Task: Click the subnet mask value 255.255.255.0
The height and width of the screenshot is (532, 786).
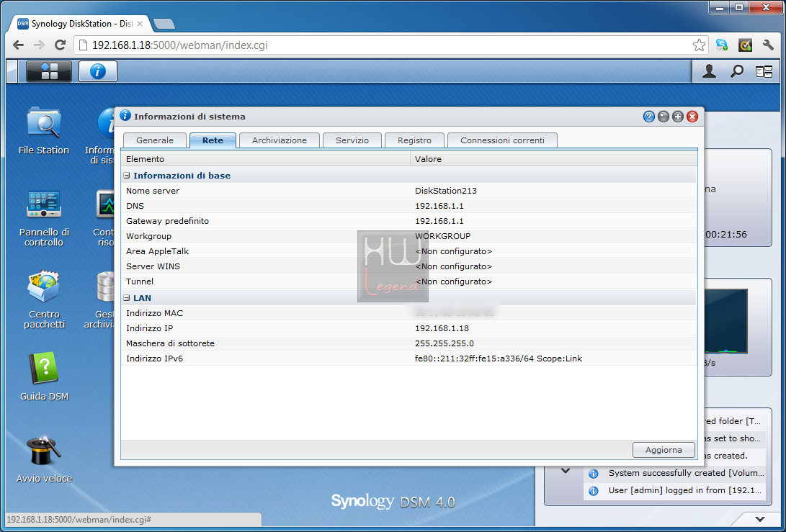Action: click(444, 343)
